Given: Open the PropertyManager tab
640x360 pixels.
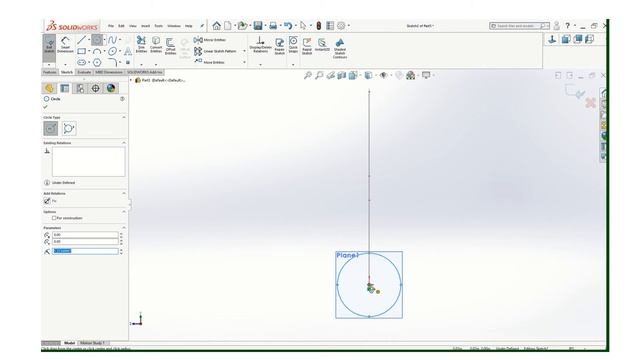Looking at the screenshot, I should point(64,88).
